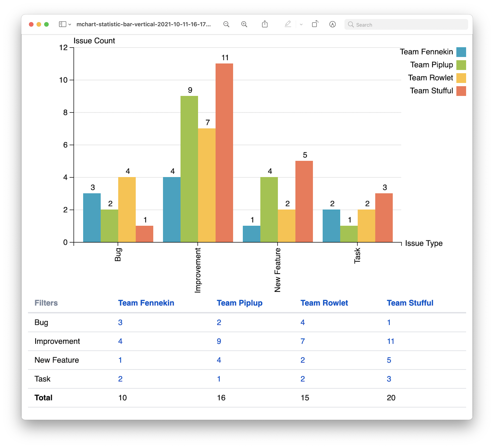Open Markup toolbar circle-A icon
Viewport: 494px width, 448px height.
point(332,24)
